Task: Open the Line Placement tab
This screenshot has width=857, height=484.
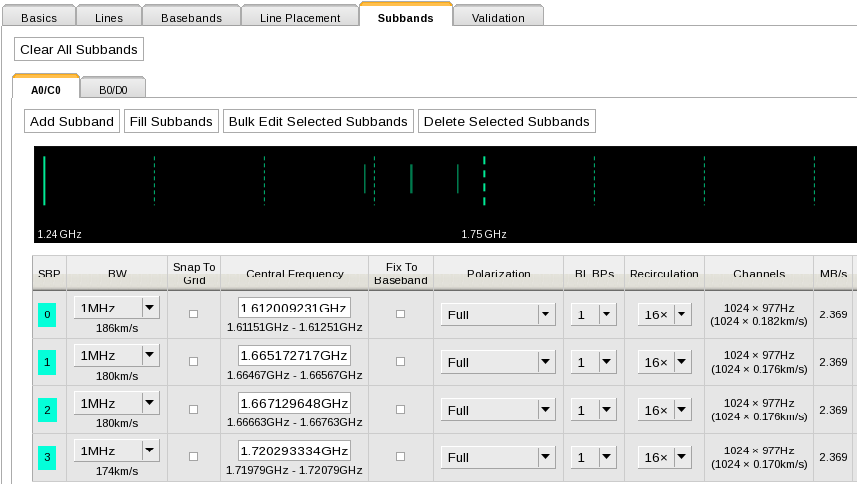Action: point(300,18)
